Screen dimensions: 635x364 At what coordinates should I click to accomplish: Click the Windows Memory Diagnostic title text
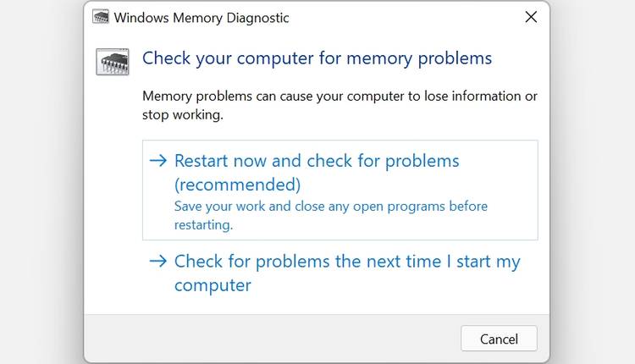tap(201, 17)
